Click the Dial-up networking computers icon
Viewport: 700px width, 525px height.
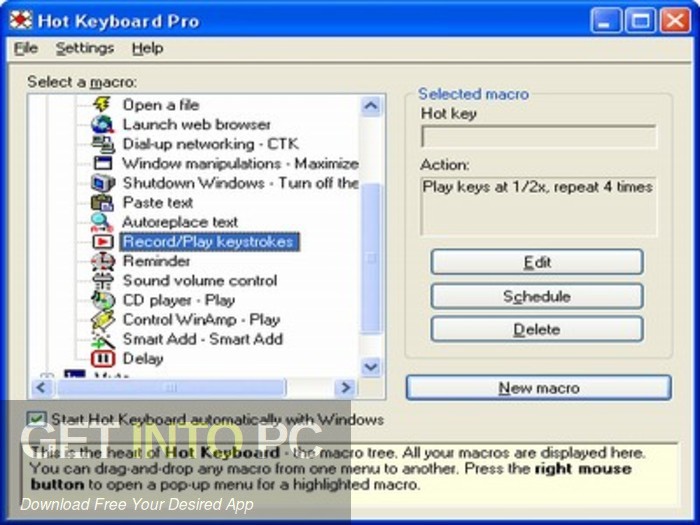pos(103,144)
